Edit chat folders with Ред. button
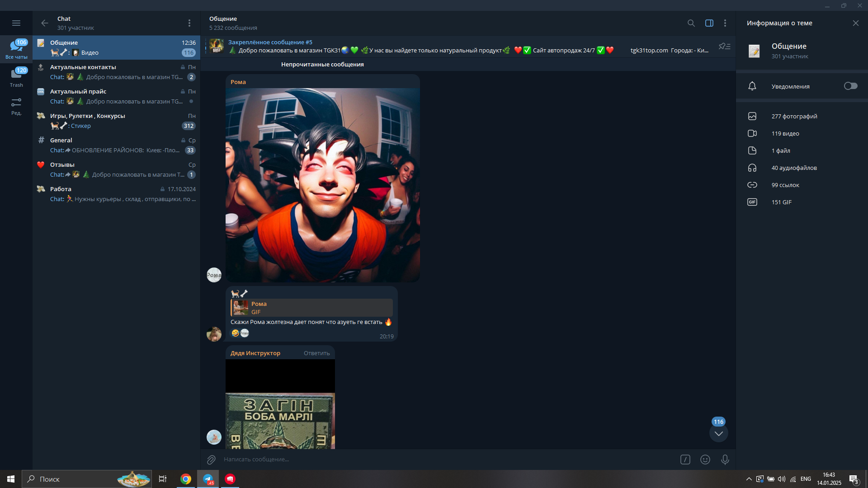 (16, 107)
